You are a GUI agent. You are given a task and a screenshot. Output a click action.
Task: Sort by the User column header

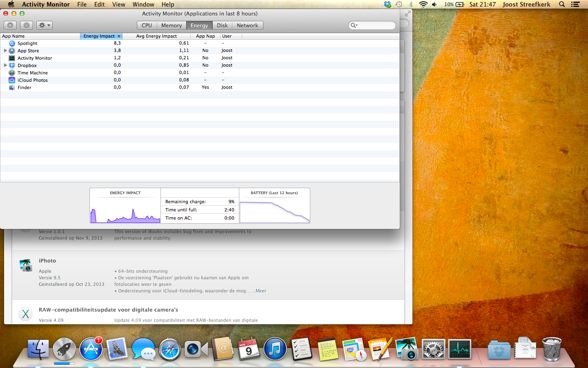coord(231,36)
